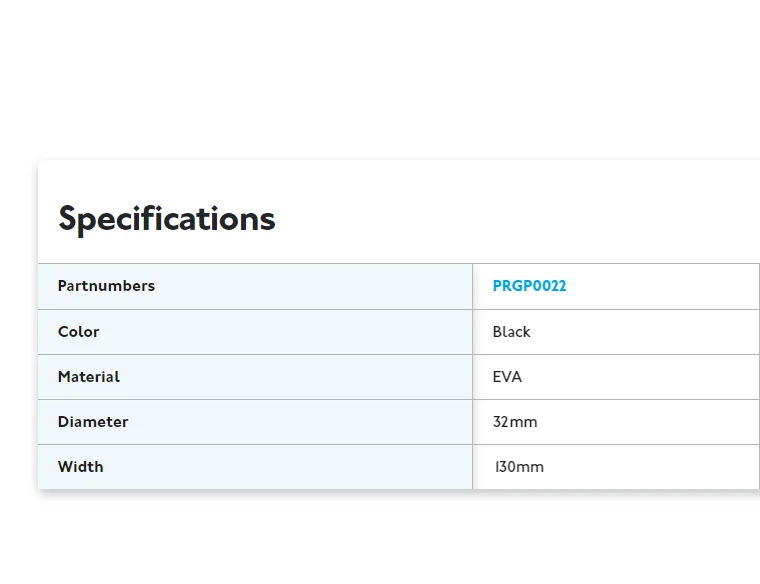760x584 pixels.
Task: Click the word Black in table
Action: click(x=511, y=332)
